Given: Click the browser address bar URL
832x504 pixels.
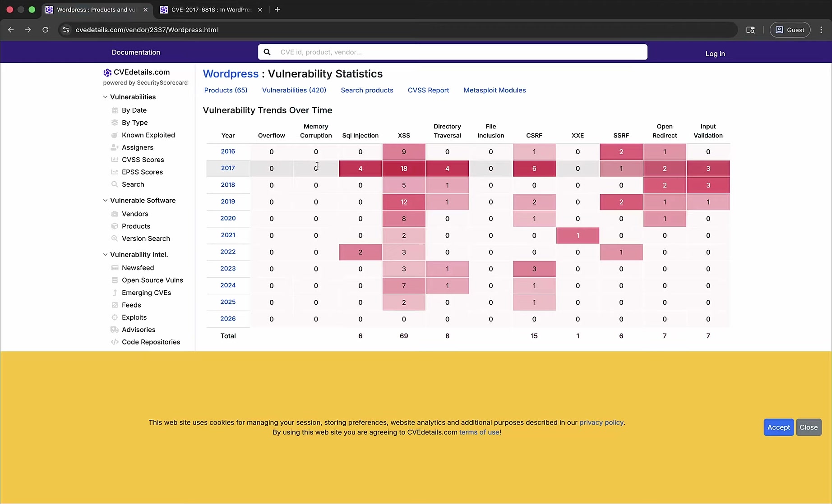Looking at the screenshot, I should 147,30.
